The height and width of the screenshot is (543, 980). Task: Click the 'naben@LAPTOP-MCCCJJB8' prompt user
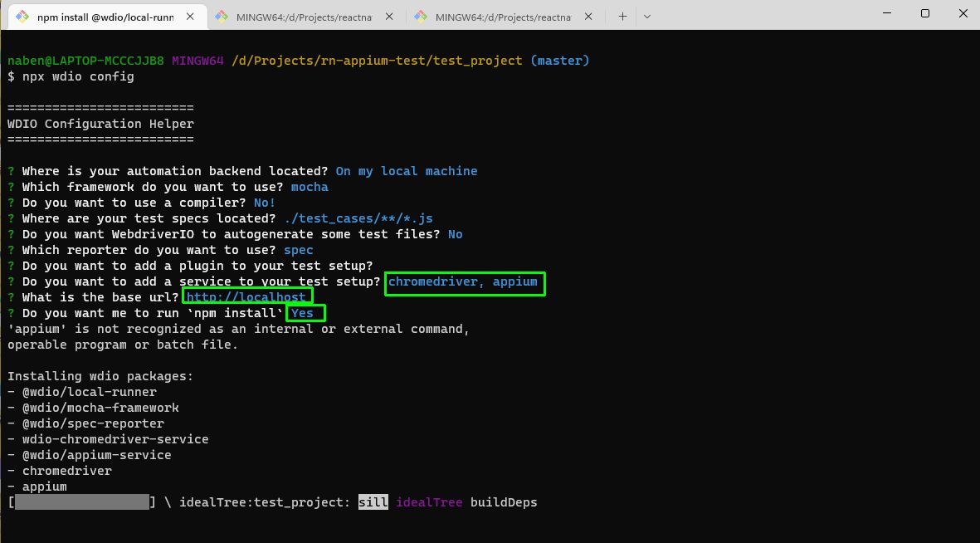pos(85,61)
